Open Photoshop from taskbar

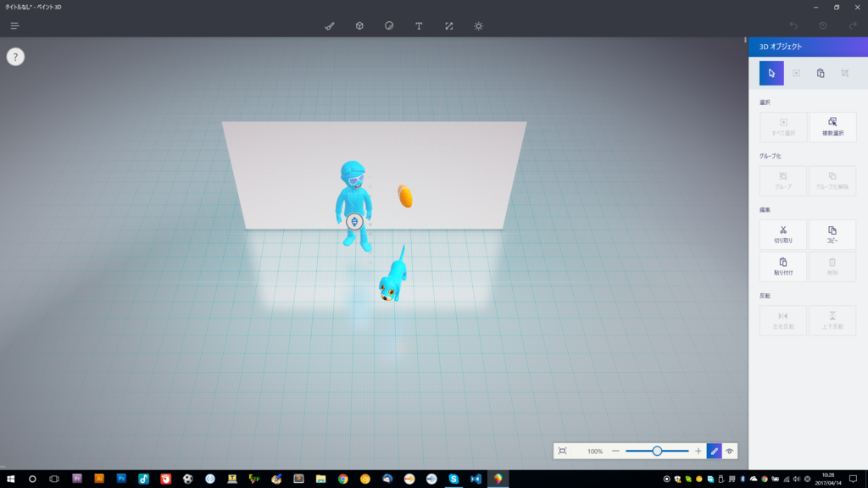(x=121, y=479)
